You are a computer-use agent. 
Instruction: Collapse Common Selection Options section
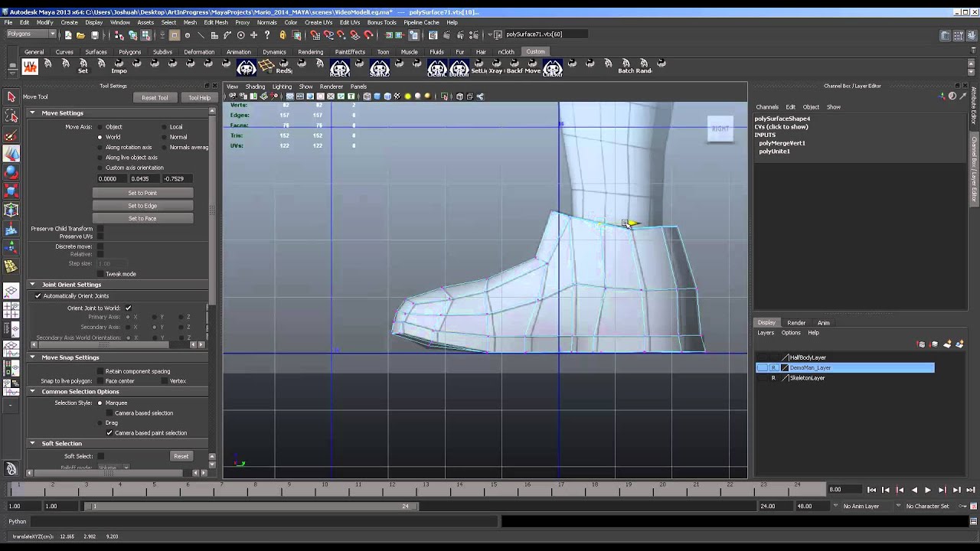tap(33, 392)
